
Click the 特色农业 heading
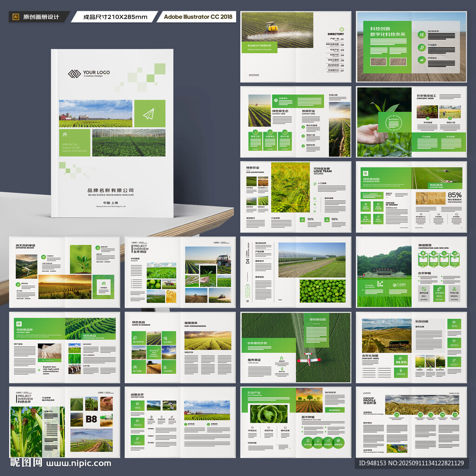point(252,167)
